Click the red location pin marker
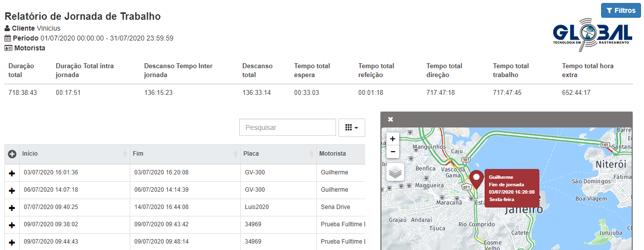The image size is (644, 250). point(476,179)
